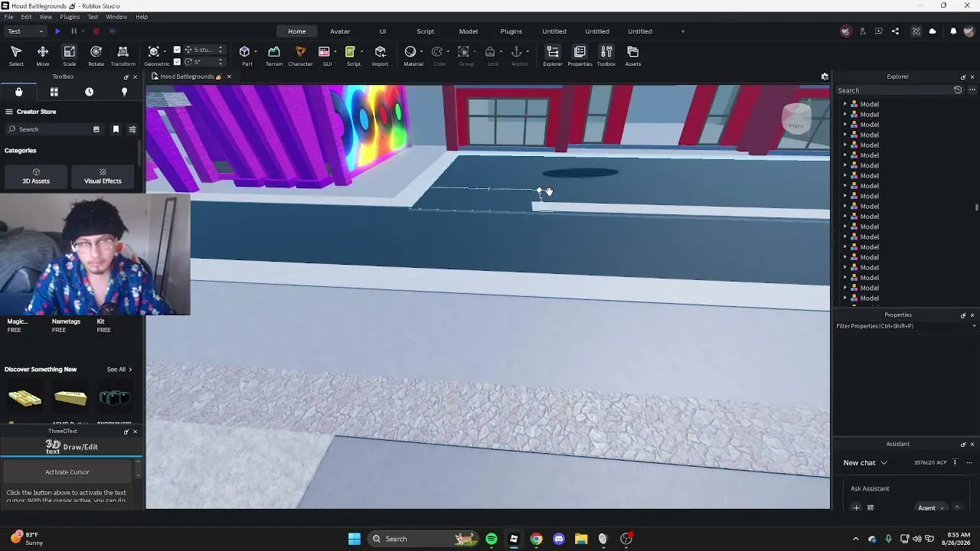Open the Material dropdown arrow
Viewport: 980px width, 551px height.
(x=422, y=51)
